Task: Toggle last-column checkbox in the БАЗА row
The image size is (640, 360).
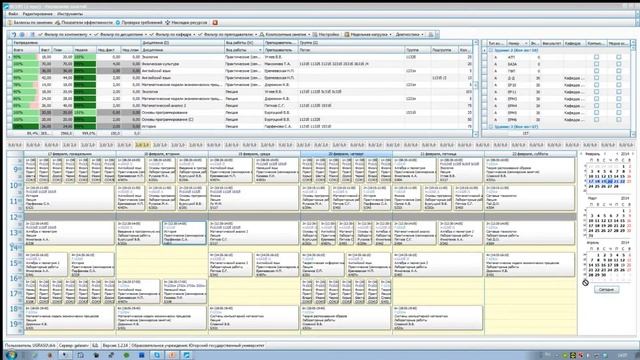Action: click(619, 64)
